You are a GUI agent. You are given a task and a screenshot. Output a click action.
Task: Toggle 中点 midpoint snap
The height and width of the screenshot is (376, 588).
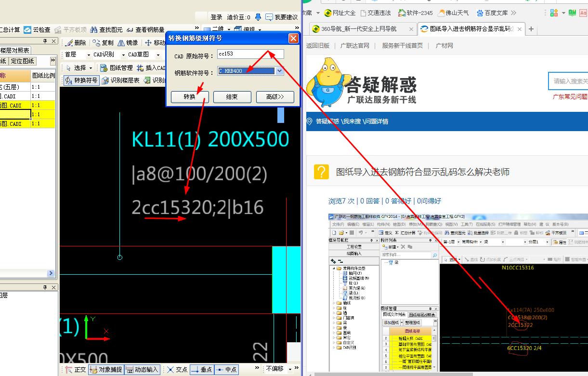coord(226,370)
